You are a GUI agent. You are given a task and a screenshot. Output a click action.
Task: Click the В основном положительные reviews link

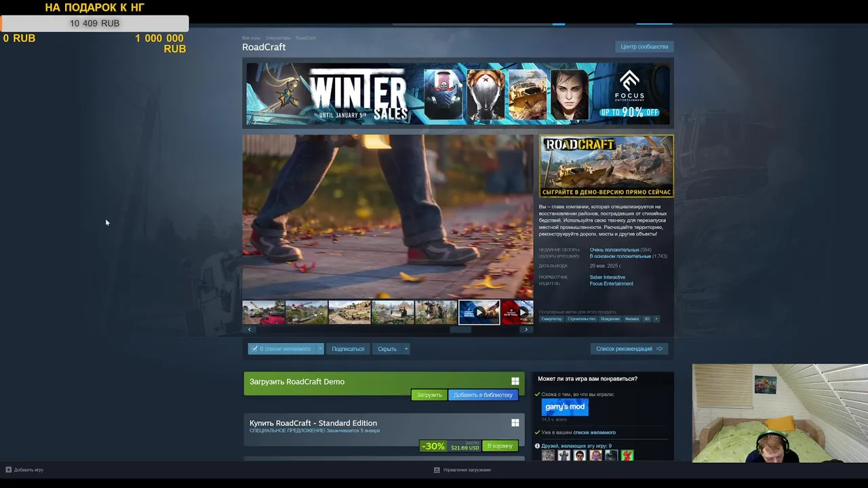(x=620, y=256)
